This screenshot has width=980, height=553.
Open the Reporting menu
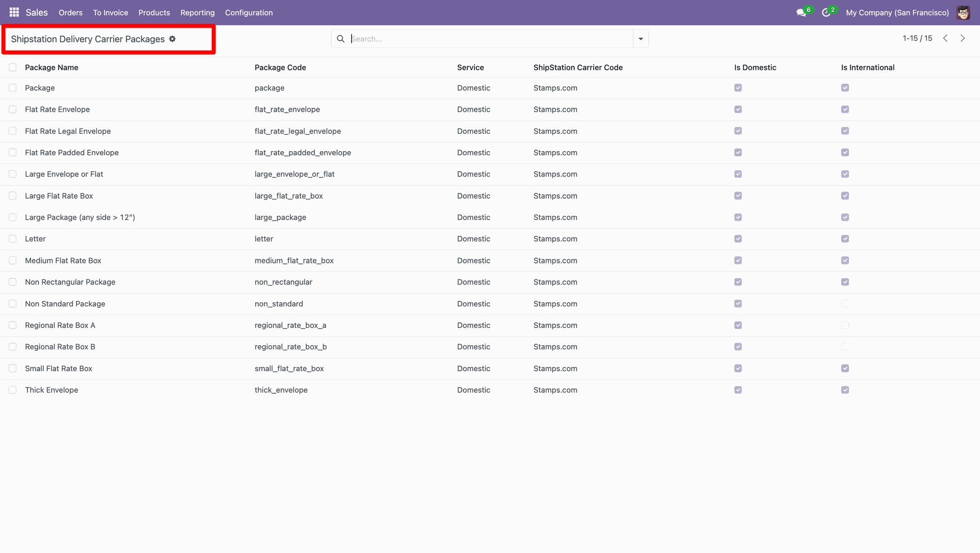(197, 13)
